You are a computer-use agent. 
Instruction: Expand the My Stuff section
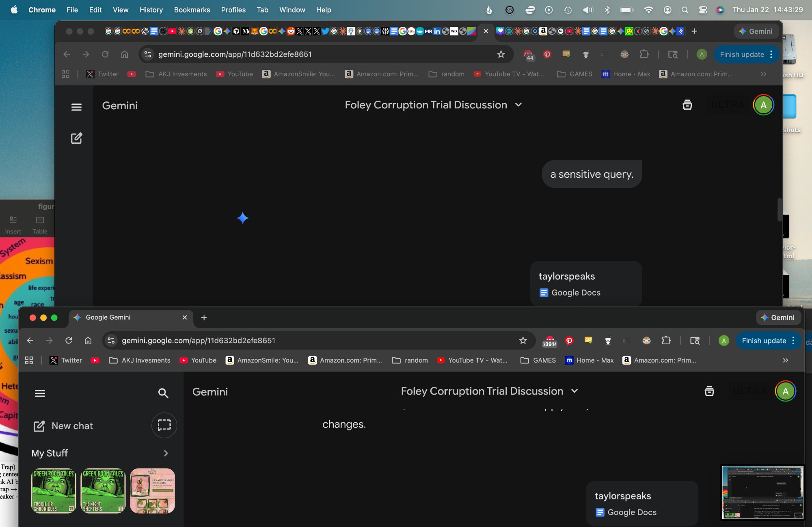166,453
